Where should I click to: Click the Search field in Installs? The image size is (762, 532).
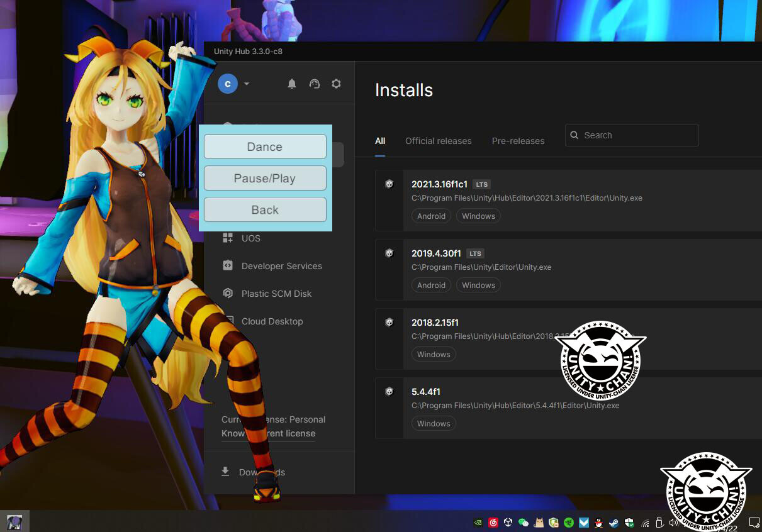tap(631, 135)
